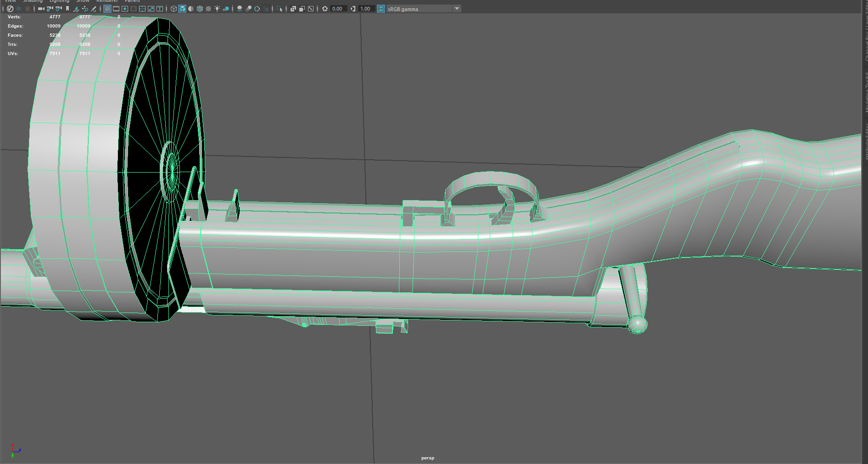Click the image plane icon
Screen dimensions: 868x464
76,9
